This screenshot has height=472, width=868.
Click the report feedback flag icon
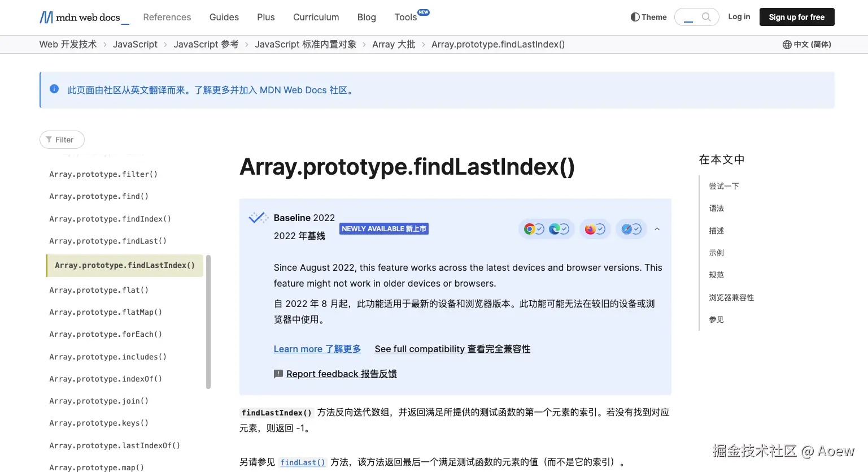(278, 374)
